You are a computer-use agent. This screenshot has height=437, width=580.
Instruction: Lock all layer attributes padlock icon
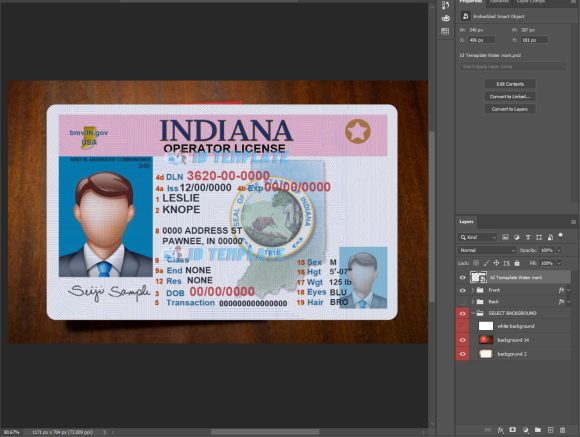[x=517, y=263]
